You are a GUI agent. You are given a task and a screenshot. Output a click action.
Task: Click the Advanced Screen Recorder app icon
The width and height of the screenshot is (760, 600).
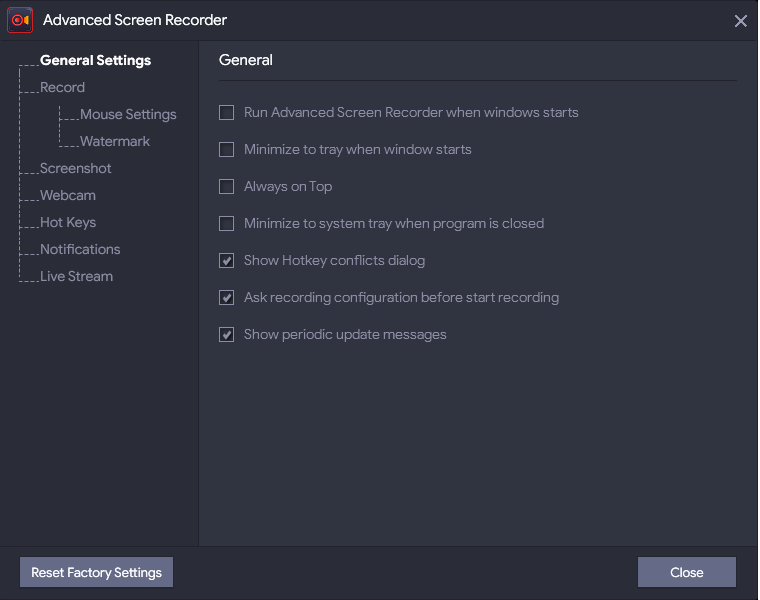pyautogui.click(x=20, y=20)
